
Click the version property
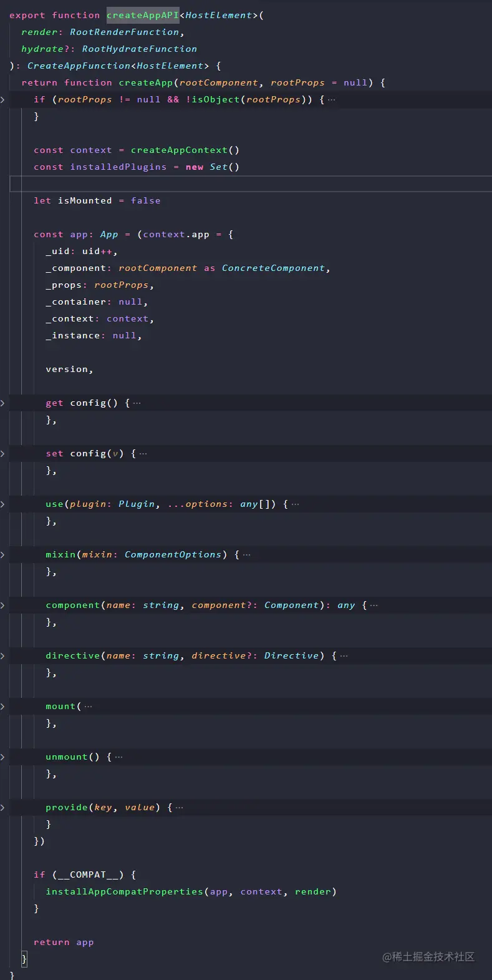click(x=67, y=369)
